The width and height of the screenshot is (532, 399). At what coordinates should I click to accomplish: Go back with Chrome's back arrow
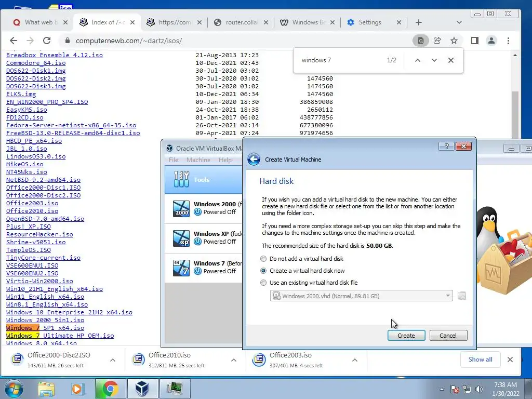(13, 41)
